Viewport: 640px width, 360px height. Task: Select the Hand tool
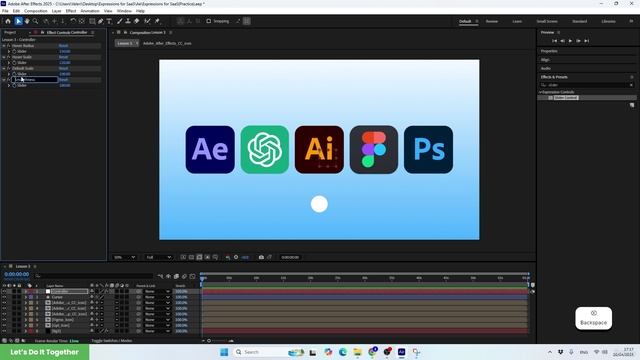(27, 21)
